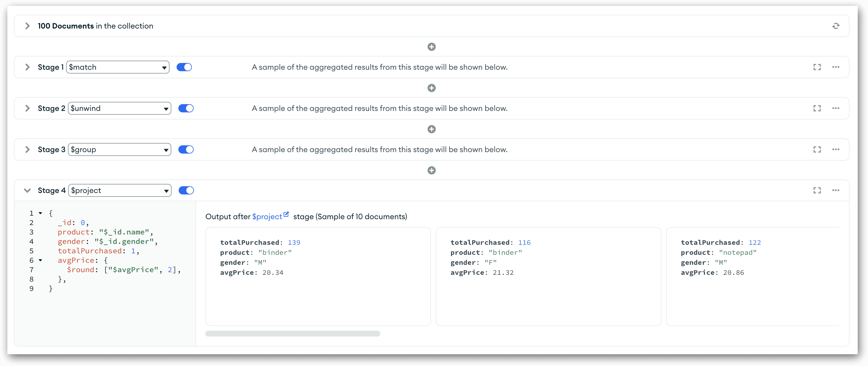Open the more options menu for Stage 2

point(836,108)
